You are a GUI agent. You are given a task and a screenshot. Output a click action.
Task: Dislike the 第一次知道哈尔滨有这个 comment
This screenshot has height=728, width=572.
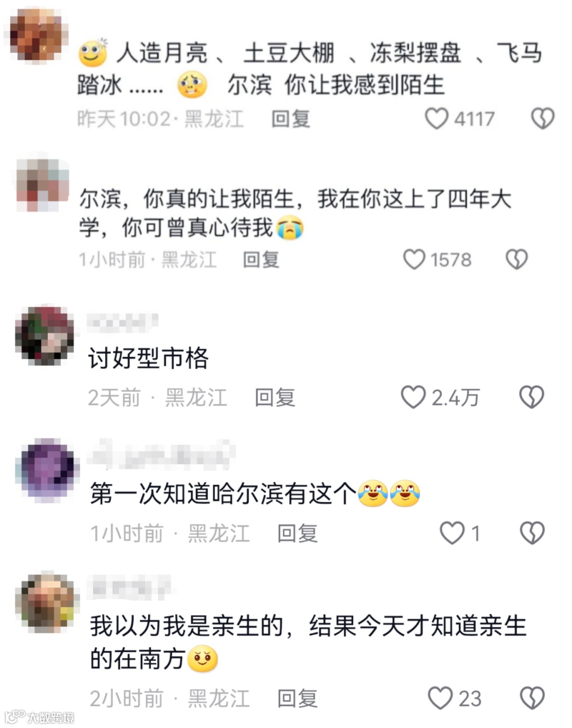[532, 533]
